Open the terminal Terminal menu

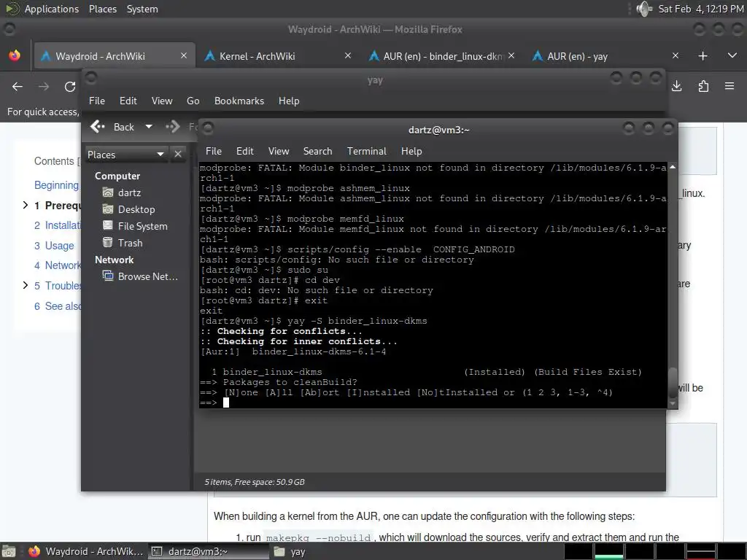[x=366, y=151]
